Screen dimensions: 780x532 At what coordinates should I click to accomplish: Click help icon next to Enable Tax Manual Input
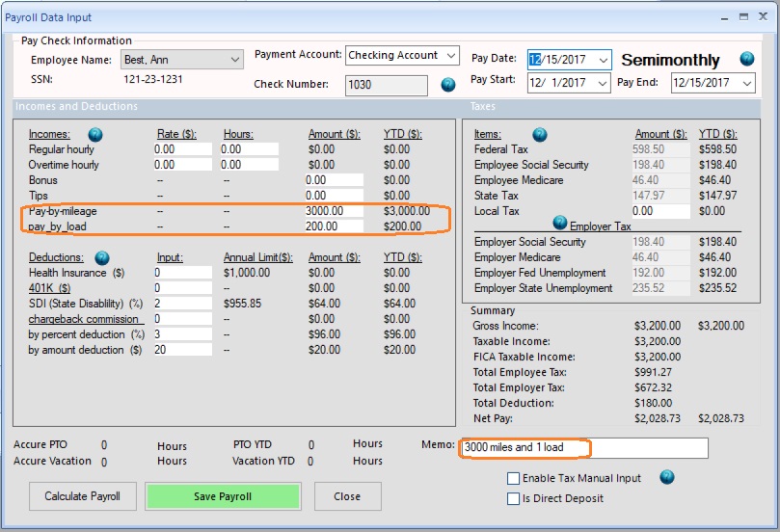665,477
